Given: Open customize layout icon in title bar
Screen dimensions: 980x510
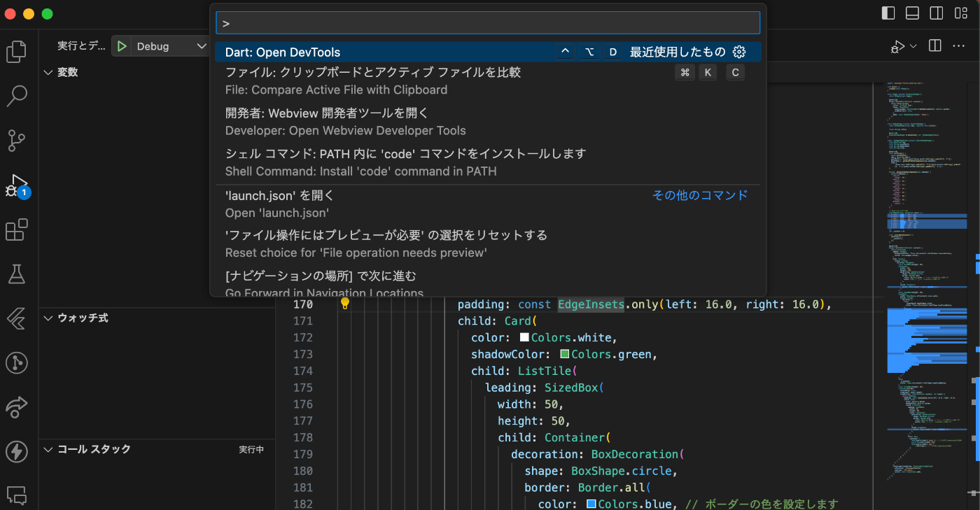Looking at the screenshot, I should (x=960, y=13).
